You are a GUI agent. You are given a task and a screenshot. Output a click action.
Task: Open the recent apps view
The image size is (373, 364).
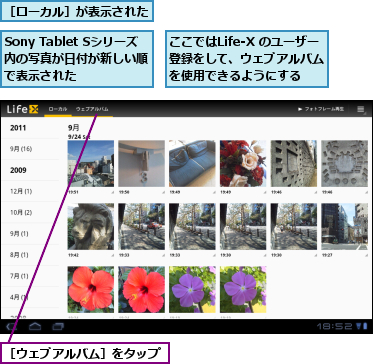click(58, 326)
